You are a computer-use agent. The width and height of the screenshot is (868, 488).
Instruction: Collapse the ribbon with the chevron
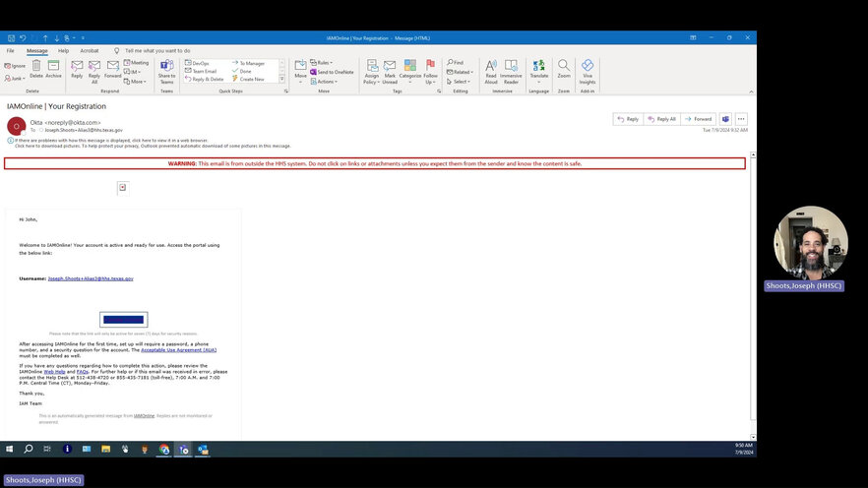751,91
